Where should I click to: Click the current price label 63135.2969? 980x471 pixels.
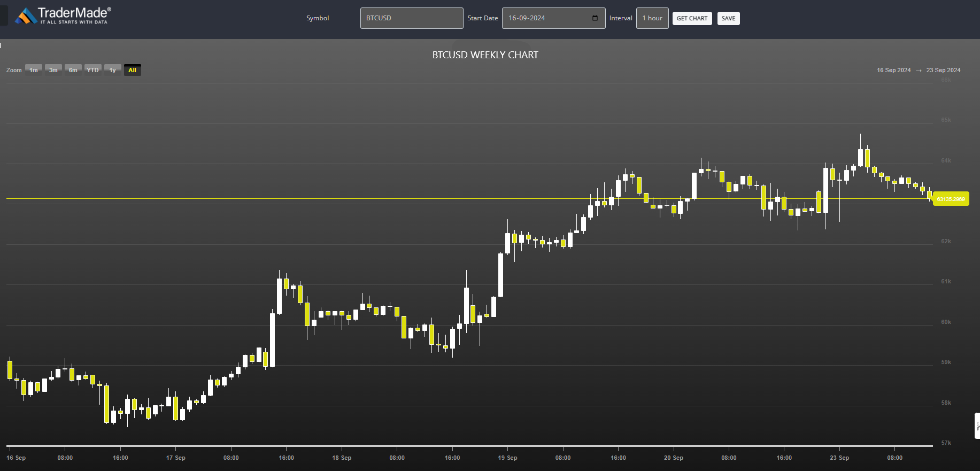pos(951,199)
